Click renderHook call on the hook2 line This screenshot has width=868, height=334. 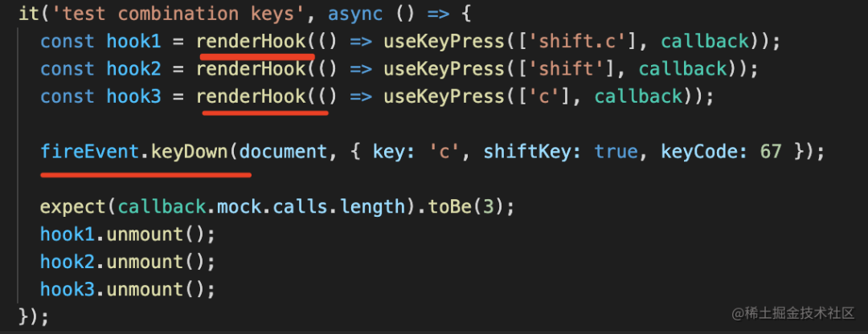coord(251,69)
